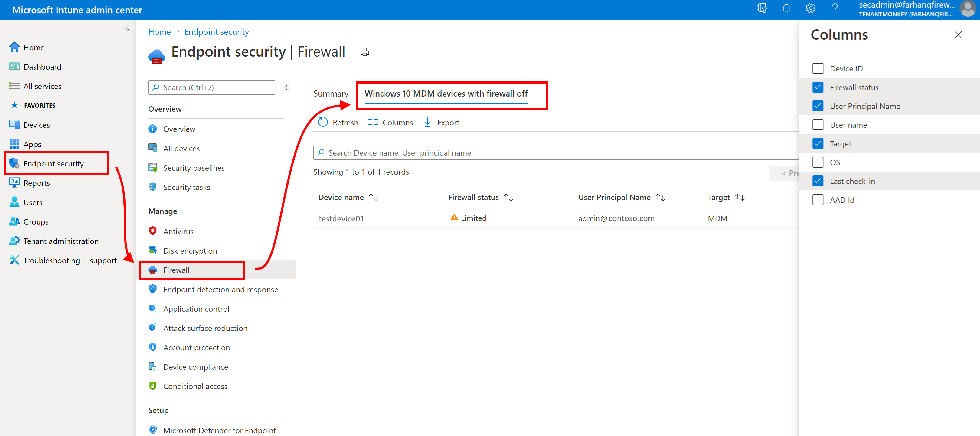Enable the OS column checkbox
Viewport: 980px width, 436px height.
coord(818,162)
